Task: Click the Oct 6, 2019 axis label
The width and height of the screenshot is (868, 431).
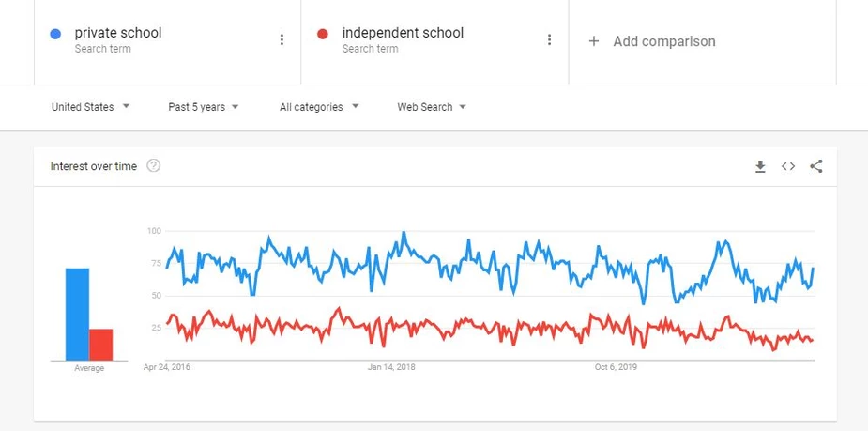Action: pyautogui.click(x=616, y=367)
